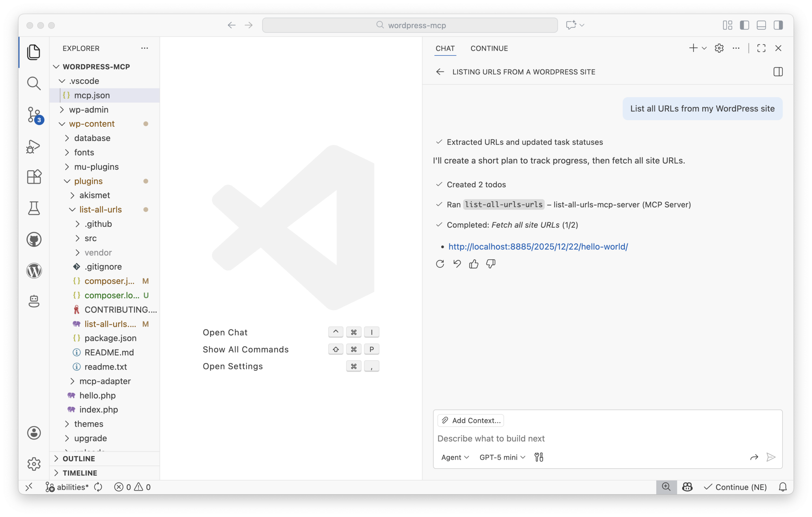Open the hello-world localhost link
Viewport: 812px width, 517px height.
coord(538,246)
